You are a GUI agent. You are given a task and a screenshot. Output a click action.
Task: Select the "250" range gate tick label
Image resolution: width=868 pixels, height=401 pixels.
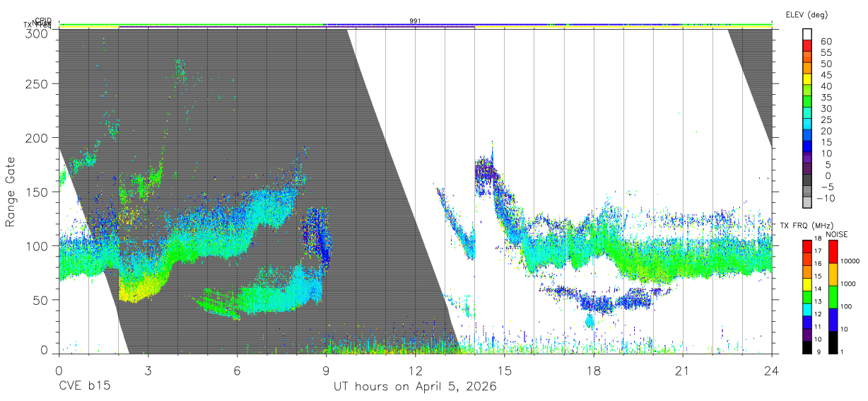[36, 84]
